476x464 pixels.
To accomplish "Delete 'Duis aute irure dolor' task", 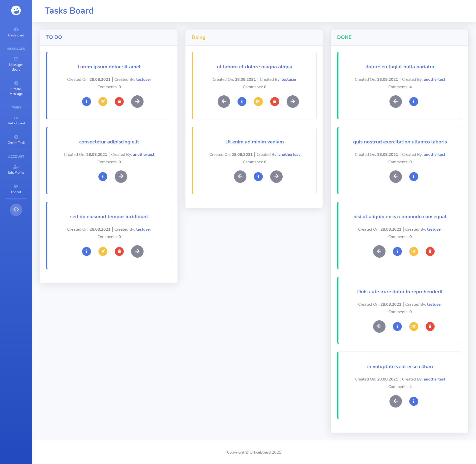I will click(430, 327).
